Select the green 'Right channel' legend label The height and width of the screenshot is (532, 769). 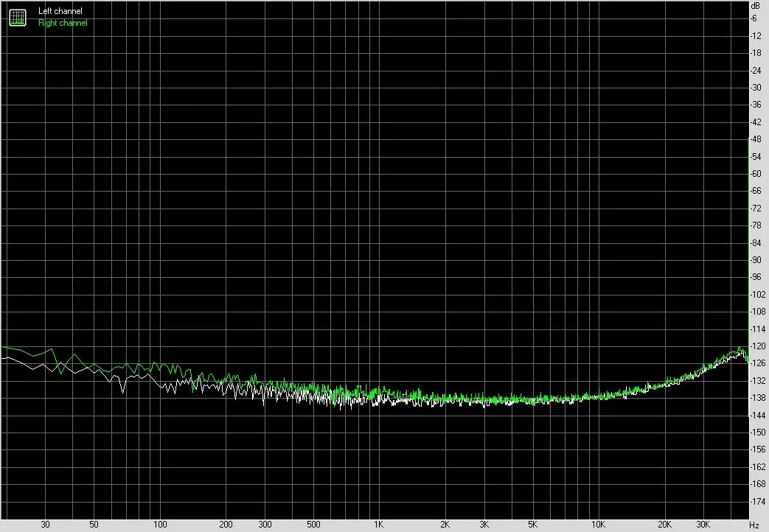click(x=63, y=23)
